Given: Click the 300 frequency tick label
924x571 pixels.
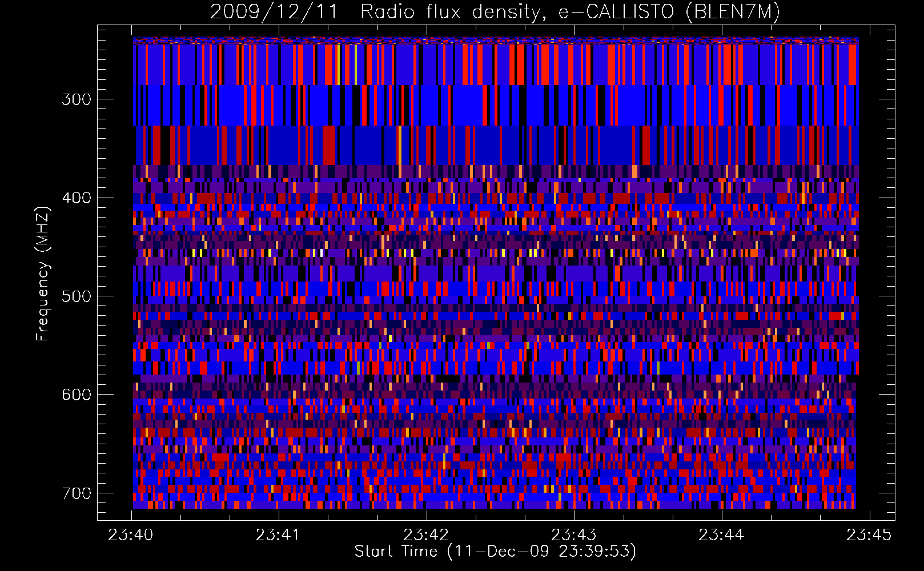Looking at the screenshot, I should coord(77,99).
